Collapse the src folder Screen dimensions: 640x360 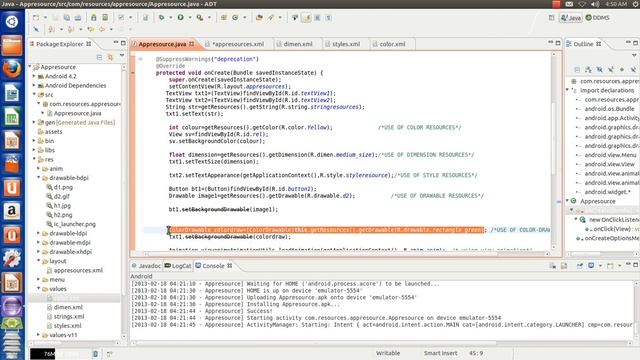34,94
